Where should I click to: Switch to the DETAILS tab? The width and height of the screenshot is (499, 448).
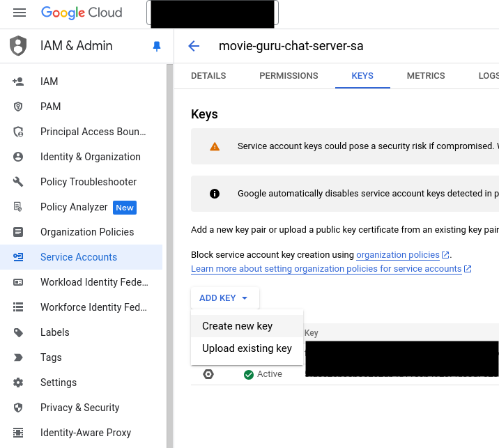click(208, 76)
